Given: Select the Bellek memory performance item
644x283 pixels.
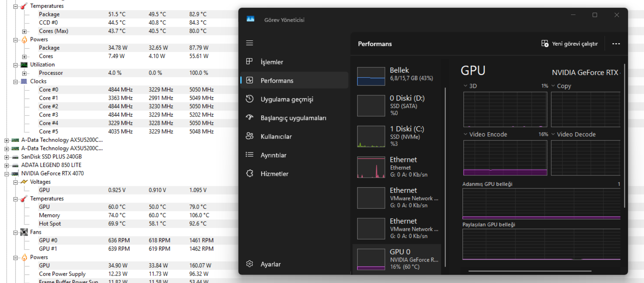Looking at the screenshot, I should pyautogui.click(x=397, y=75).
